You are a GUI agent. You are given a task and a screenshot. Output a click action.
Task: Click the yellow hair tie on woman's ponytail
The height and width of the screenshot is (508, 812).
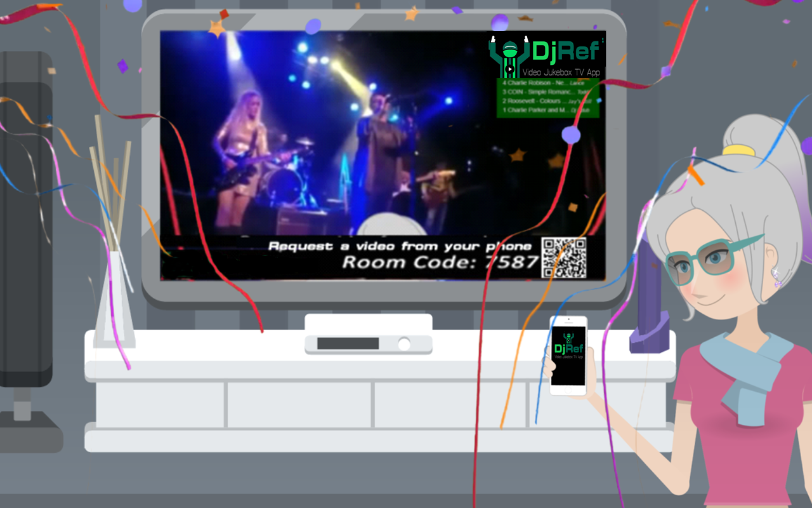point(738,150)
